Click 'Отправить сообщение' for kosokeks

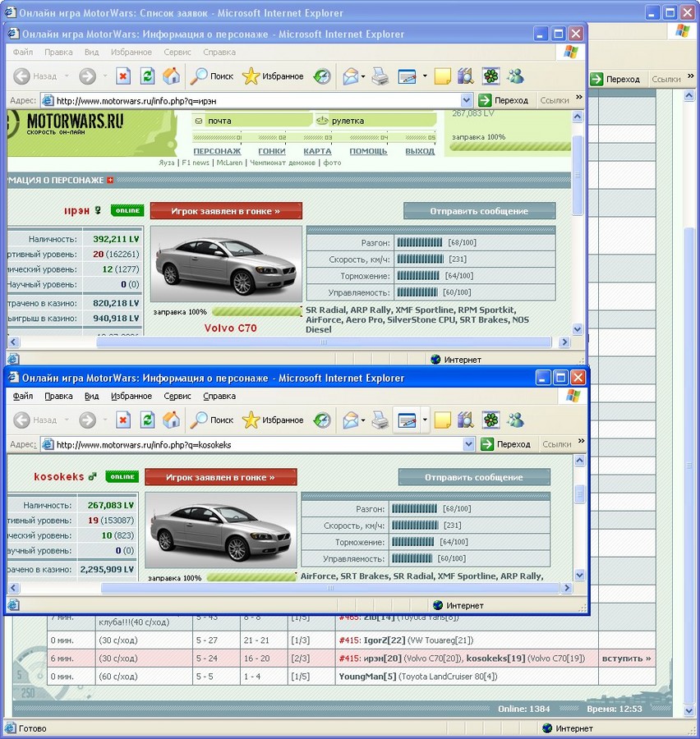tap(474, 477)
